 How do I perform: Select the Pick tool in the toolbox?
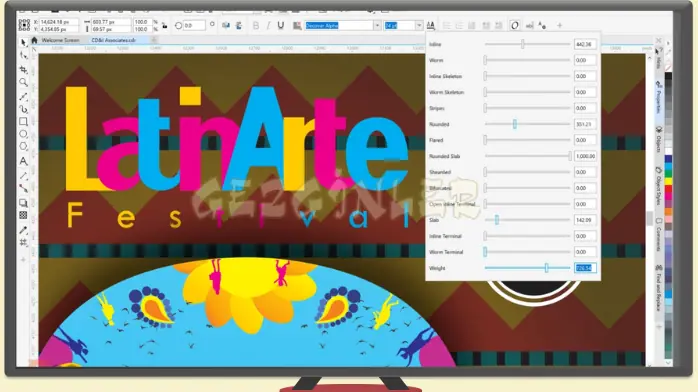(24, 43)
